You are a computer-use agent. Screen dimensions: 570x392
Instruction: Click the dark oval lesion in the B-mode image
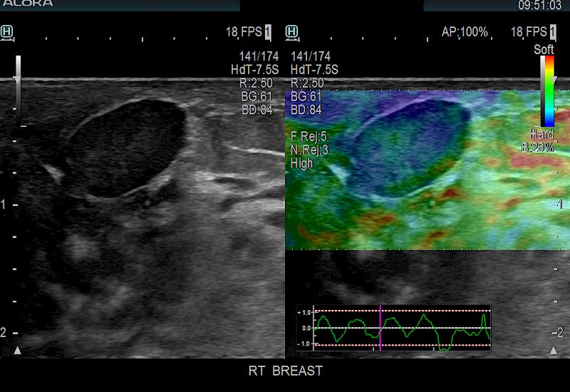(x=125, y=148)
